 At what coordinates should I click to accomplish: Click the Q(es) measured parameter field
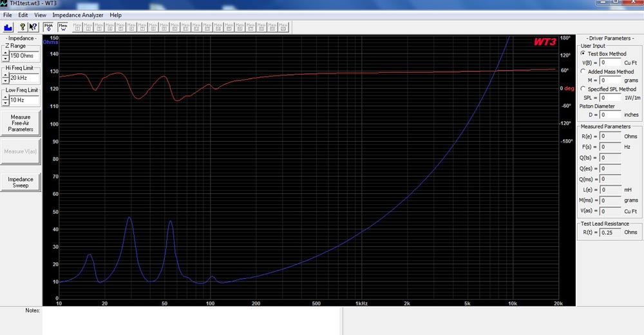611,168
